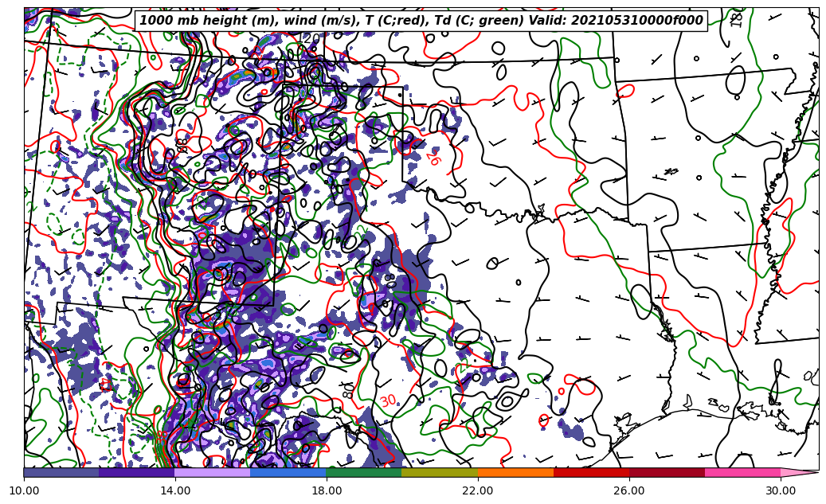This screenshot has height=504, width=826.
Task: Click the plot title with valid time 202105310000f000
Action: [x=421, y=21]
